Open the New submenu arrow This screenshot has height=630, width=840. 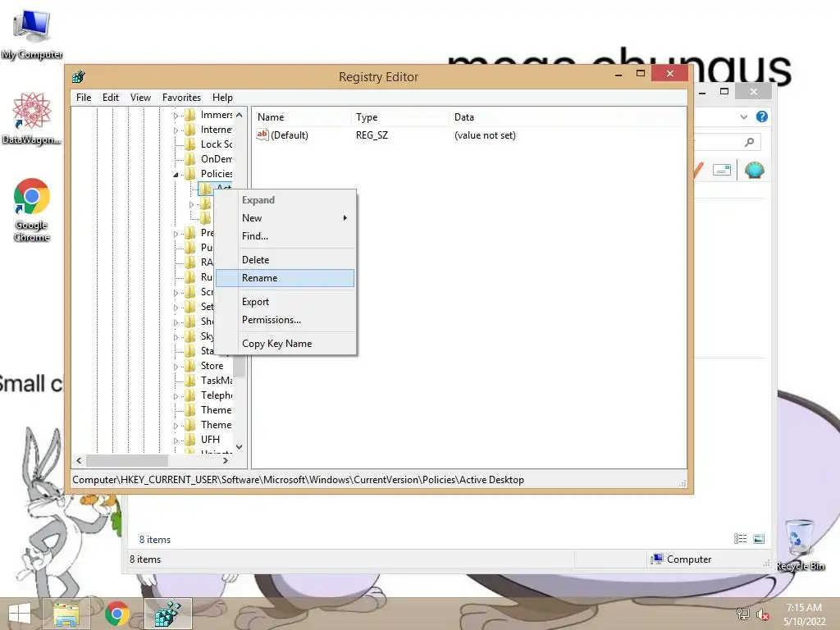point(345,218)
